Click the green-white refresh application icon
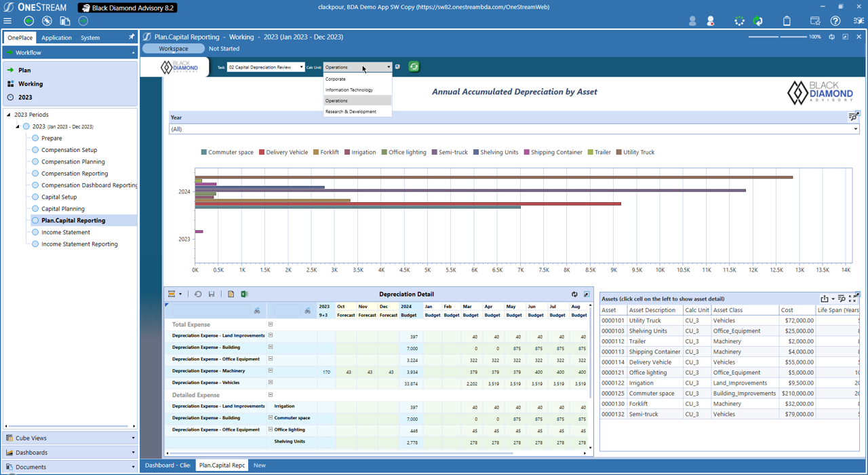The height and width of the screenshot is (475, 868). click(758, 21)
